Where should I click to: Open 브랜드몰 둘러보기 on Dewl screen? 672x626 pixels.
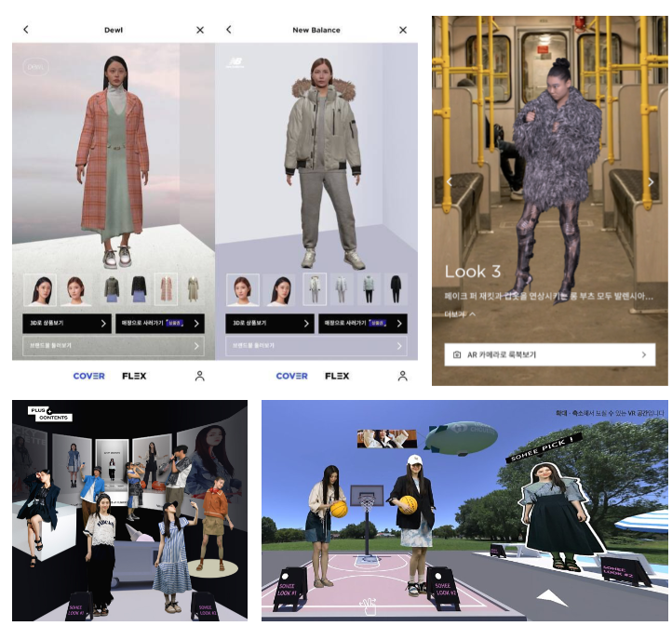114,346
